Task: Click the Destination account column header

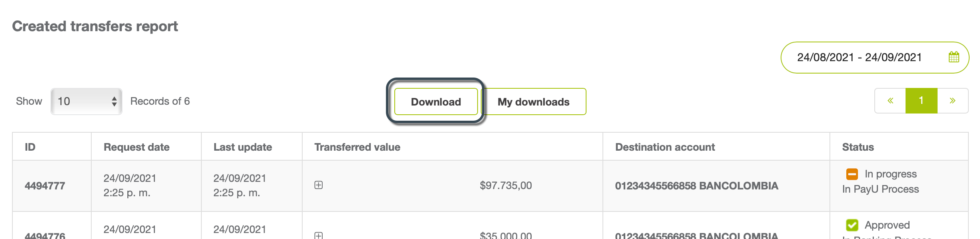Action: click(x=665, y=147)
